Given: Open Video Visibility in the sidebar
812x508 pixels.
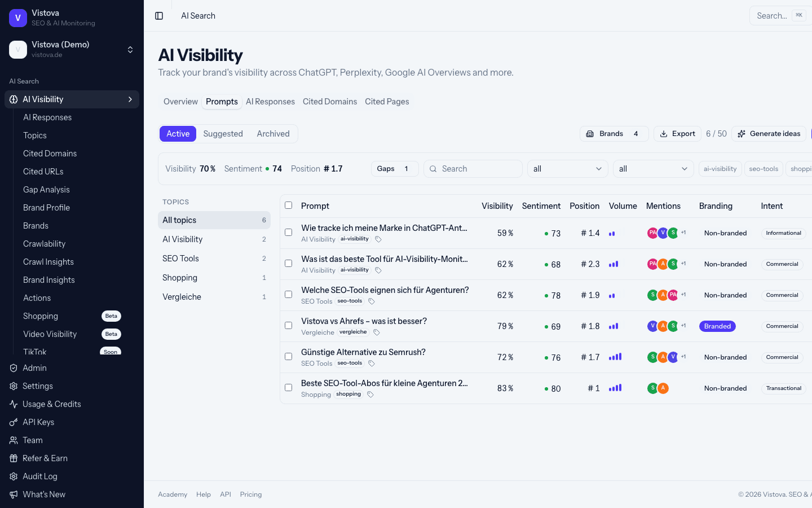Looking at the screenshot, I should (x=72, y=334).
